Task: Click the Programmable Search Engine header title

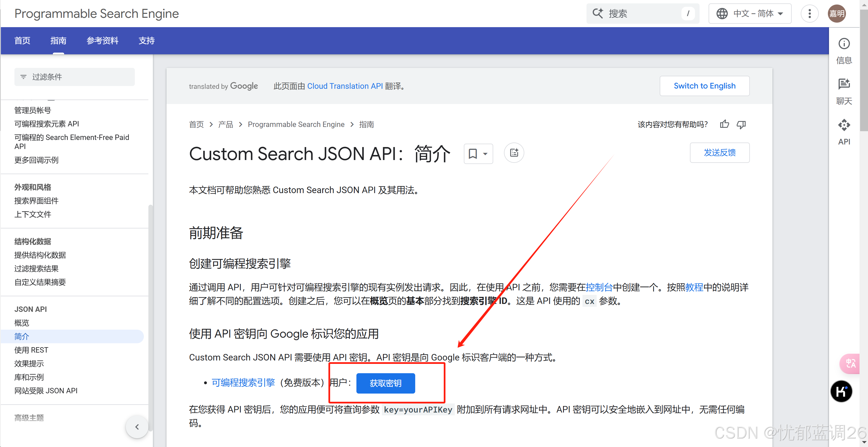Action: [97, 14]
